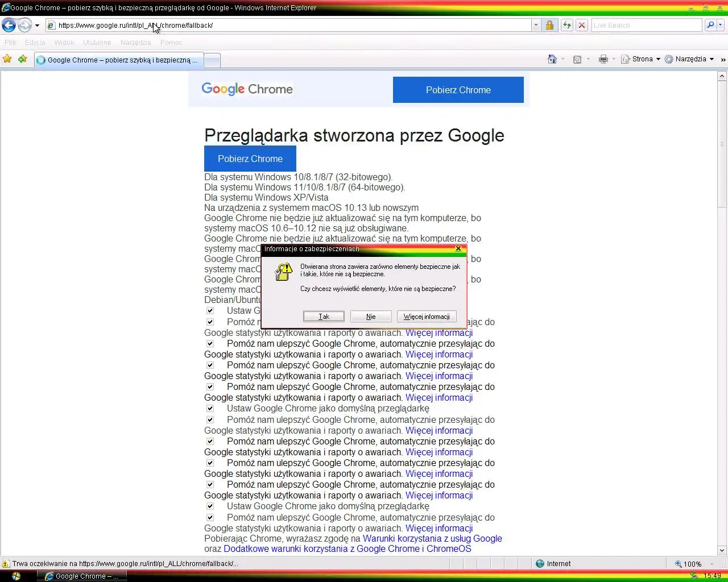Open recent pages dropdown beside navigation arrows
The height and width of the screenshot is (582, 728).
[x=37, y=26]
